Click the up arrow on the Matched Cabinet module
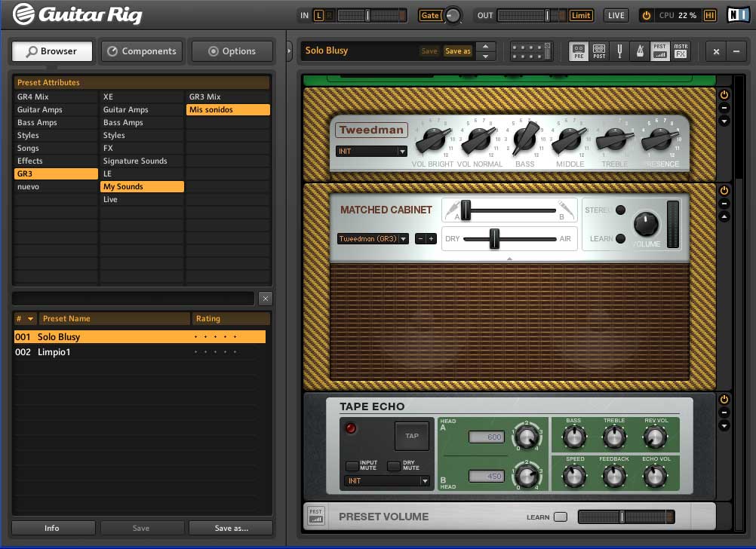Image resolution: width=756 pixels, height=549 pixels. (x=724, y=217)
